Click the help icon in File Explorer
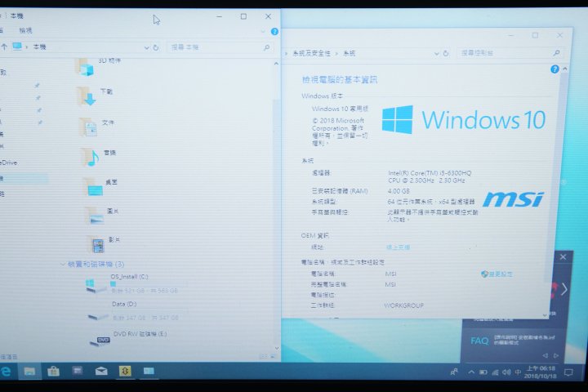 tap(274, 32)
